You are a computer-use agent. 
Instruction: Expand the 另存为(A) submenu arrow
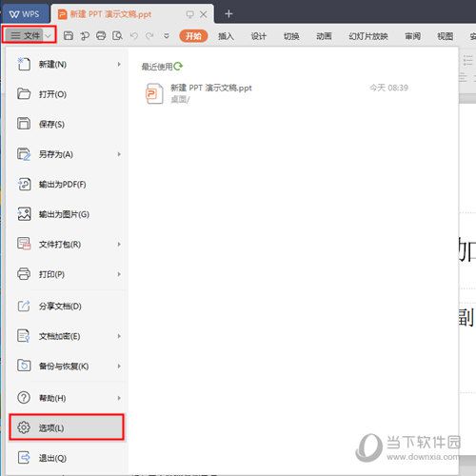coord(119,154)
